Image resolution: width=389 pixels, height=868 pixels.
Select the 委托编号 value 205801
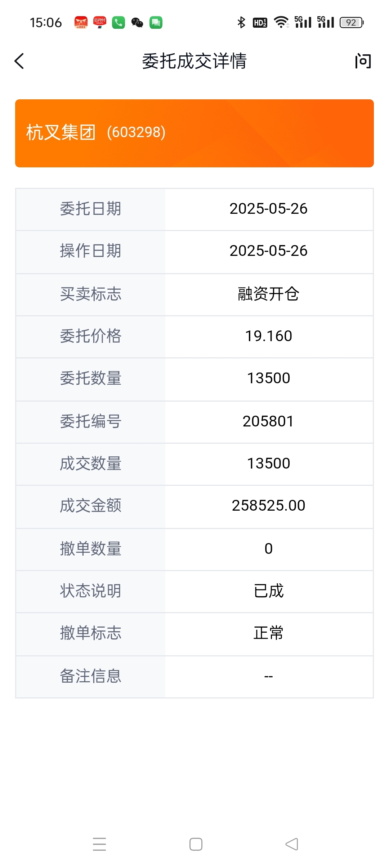coord(268,421)
